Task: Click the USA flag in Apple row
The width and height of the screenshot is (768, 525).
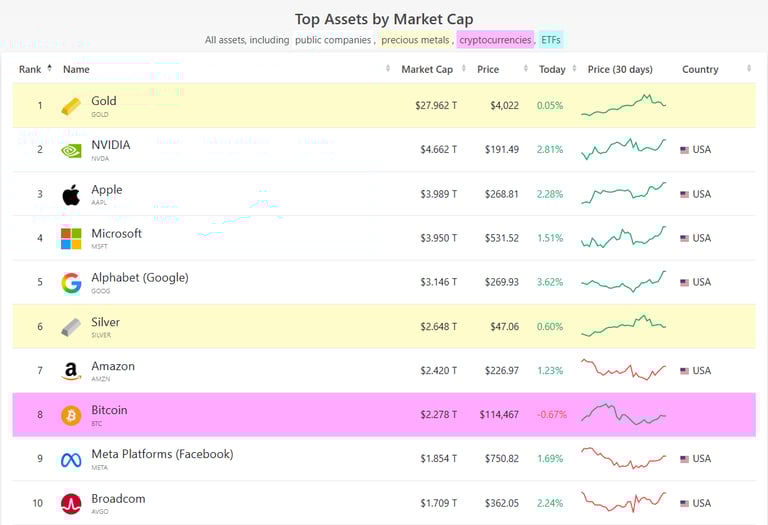Action: pyautogui.click(x=684, y=194)
